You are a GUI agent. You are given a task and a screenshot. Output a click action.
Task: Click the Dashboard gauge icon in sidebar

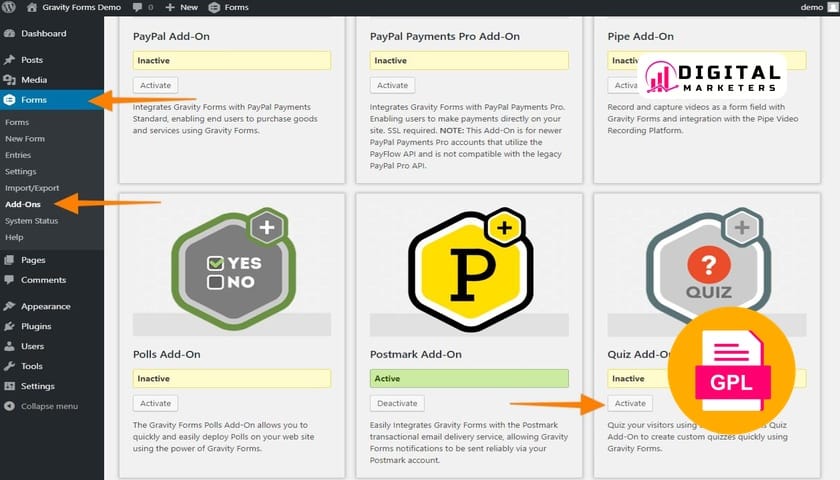click(9, 33)
